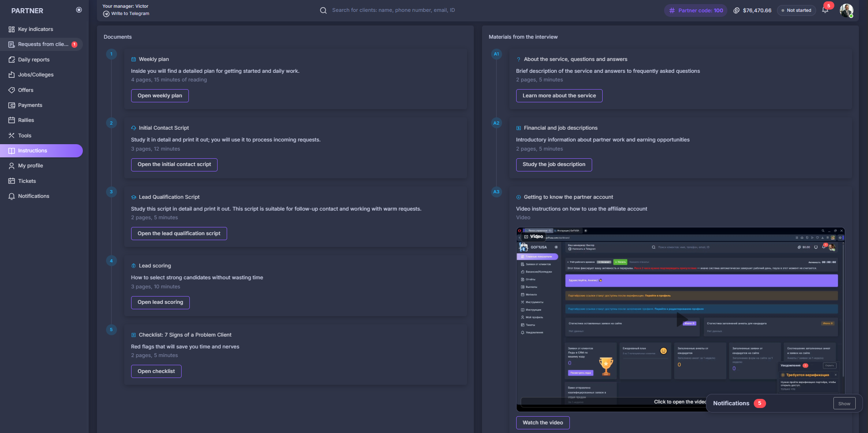This screenshot has height=433, width=868.
Task: Play the partner account video thumbnail
Action: click(681, 319)
